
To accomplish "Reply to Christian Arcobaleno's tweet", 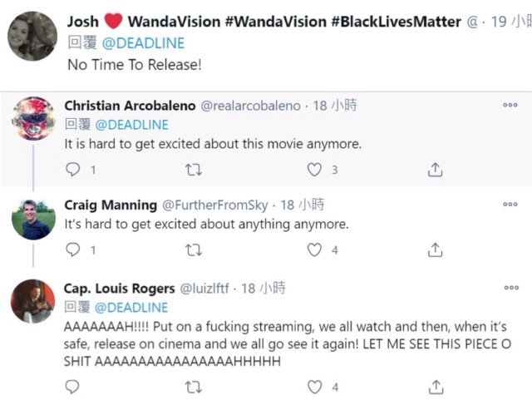I will click(73, 170).
